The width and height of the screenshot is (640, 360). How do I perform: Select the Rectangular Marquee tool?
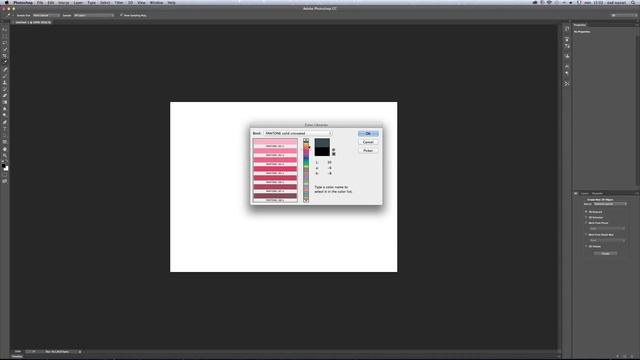[x=5, y=36]
